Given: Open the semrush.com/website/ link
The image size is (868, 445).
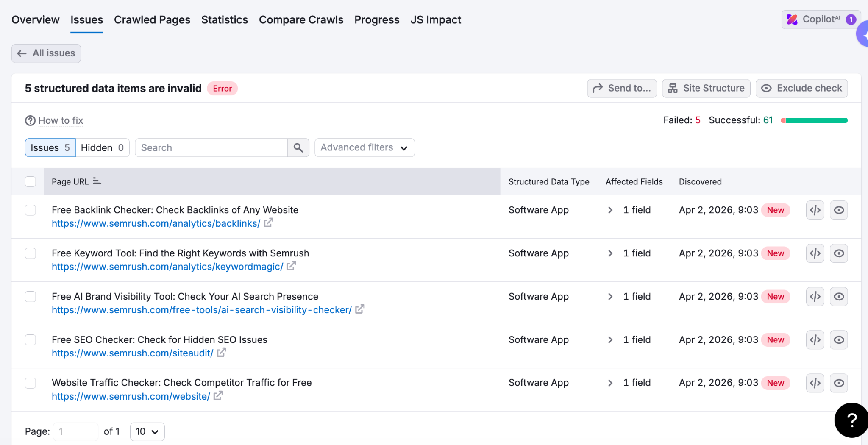Looking at the screenshot, I should [131, 396].
